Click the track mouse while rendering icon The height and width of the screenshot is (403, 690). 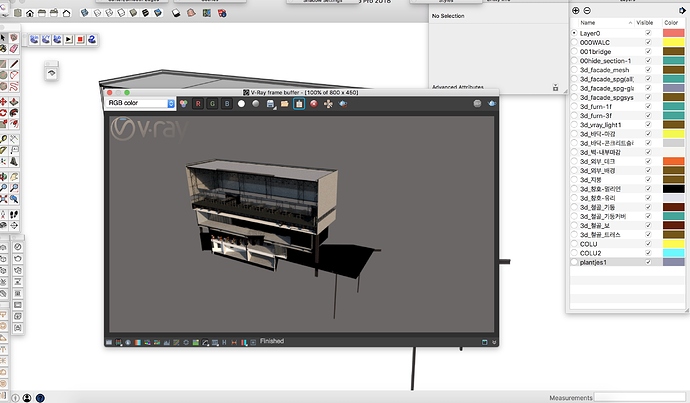click(328, 104)
